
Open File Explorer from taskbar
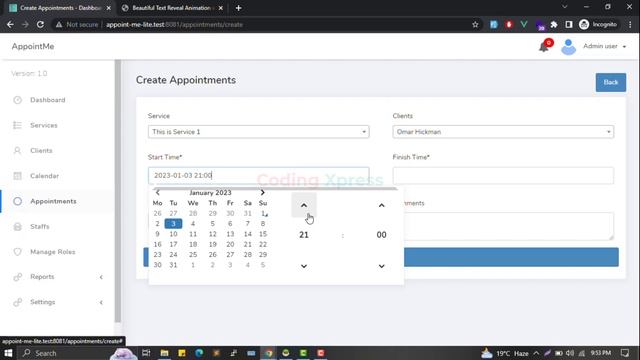164,353
